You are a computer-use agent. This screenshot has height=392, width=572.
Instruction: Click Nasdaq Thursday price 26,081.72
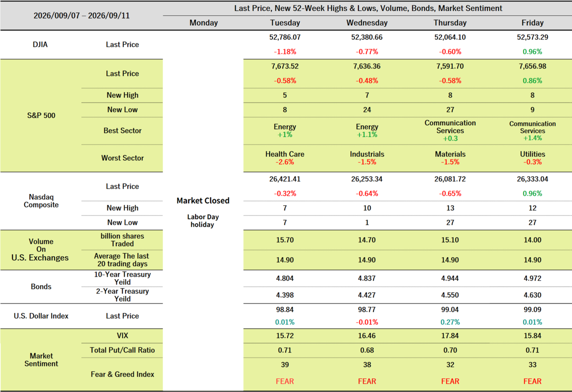pyautogui.click(x=450, y=179)
